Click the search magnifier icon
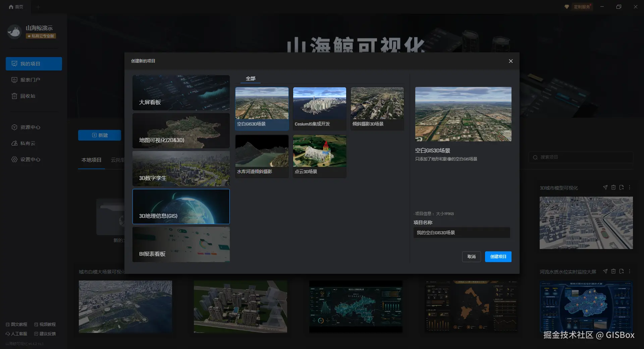This screenshot has height=349, width=644. [x=535, y=157]
